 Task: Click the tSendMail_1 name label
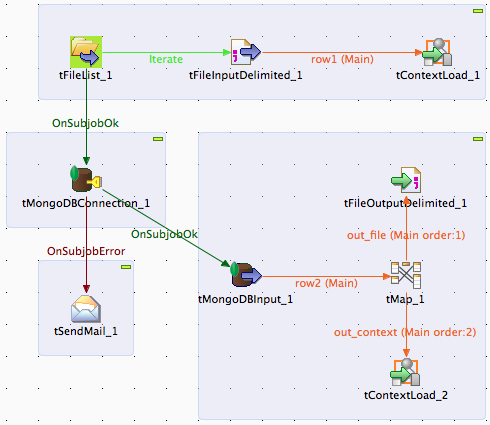[86, 331]
